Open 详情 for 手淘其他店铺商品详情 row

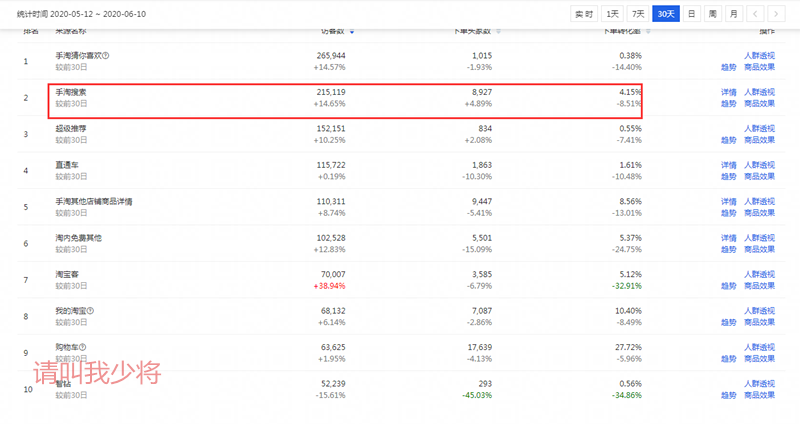(x=728, y=201)
